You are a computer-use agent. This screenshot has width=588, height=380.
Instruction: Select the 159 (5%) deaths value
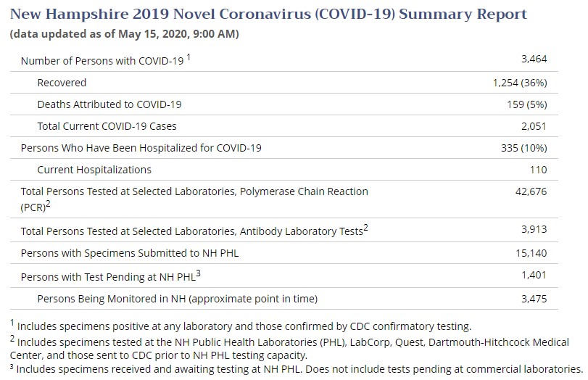pos(526,104)
